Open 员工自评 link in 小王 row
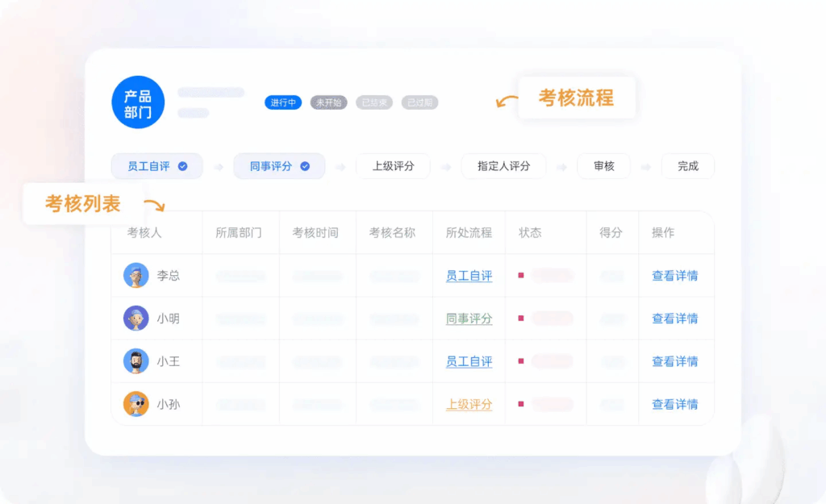 [469, 361]
